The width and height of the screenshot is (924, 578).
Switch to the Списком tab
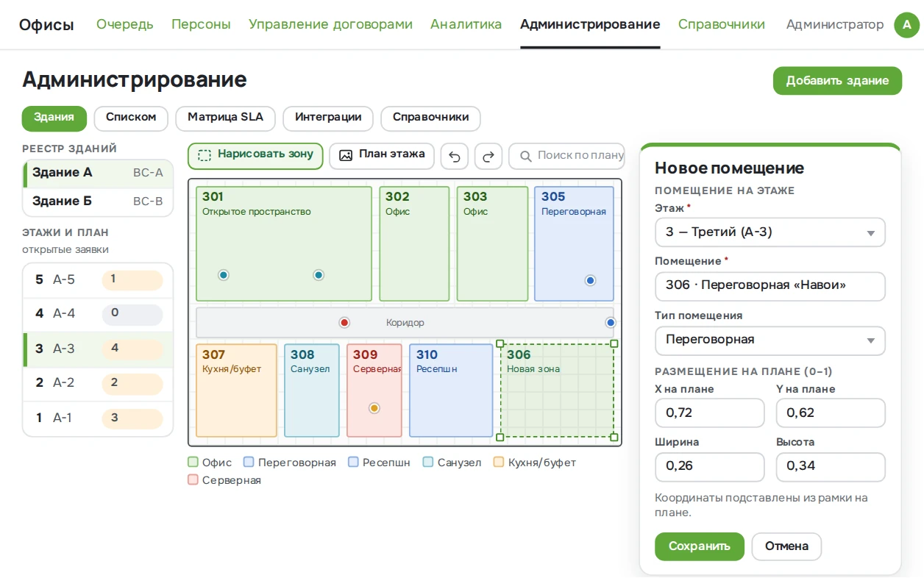coord(131,118)
